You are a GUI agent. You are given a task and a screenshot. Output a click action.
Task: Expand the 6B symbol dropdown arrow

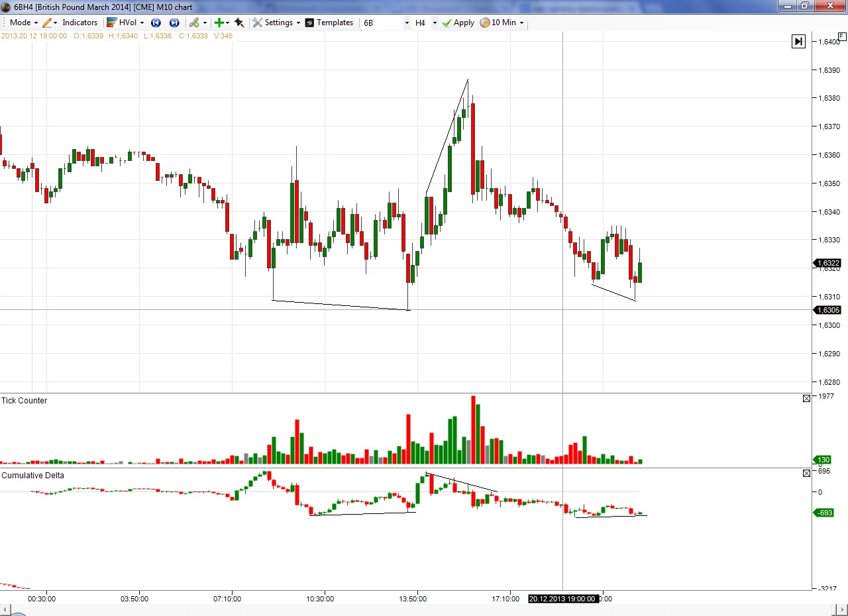point(407,23)
